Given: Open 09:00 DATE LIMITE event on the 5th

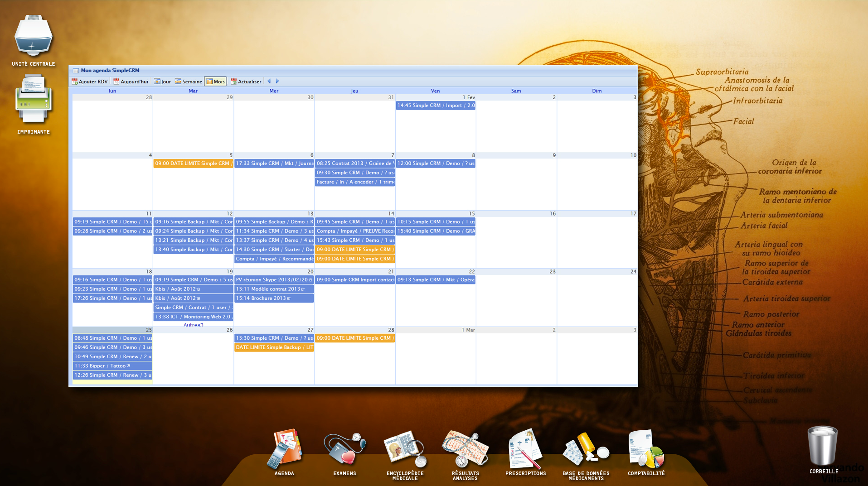Looking at the screenshot, I should click(x=193, y=164).
